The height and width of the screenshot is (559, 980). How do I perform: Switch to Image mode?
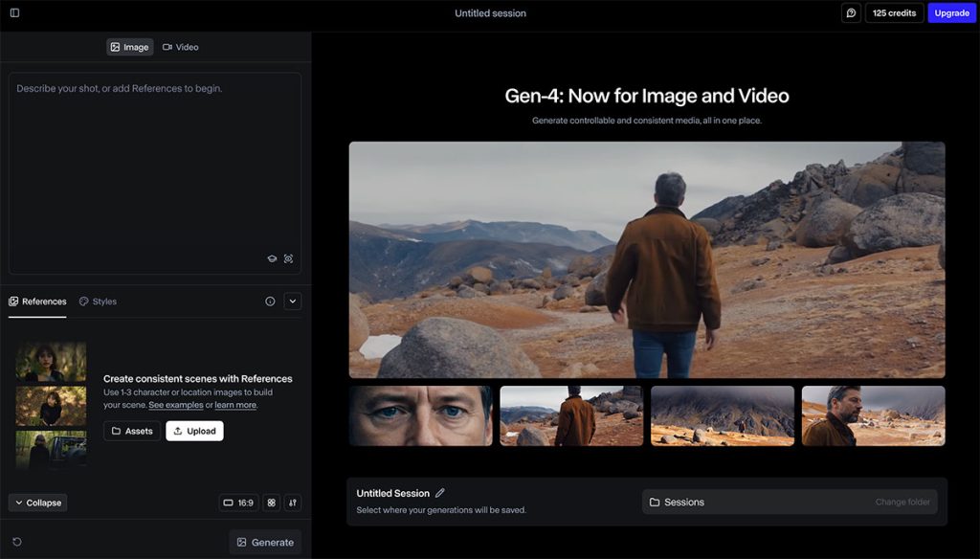pyautogui.click(x=130, y=47)
